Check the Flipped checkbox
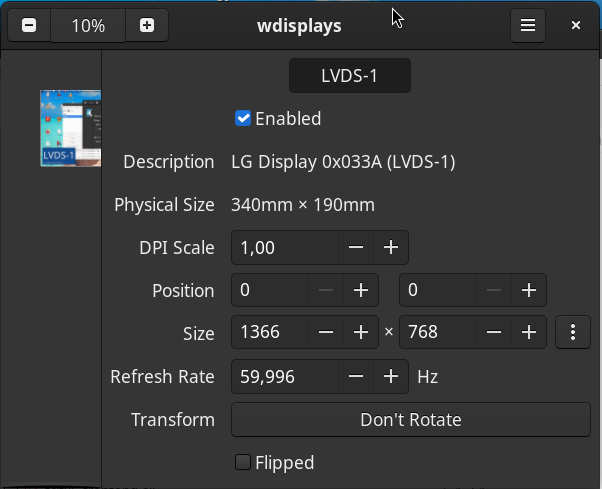This screenshot has width=602, height=489. pyautogui.click(x=243, y=462)
